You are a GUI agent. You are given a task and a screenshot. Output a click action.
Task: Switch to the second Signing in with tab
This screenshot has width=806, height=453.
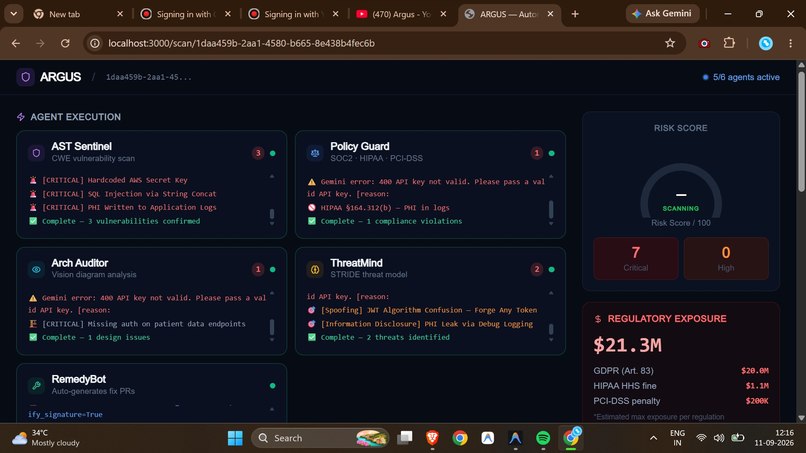pos(291,14)
